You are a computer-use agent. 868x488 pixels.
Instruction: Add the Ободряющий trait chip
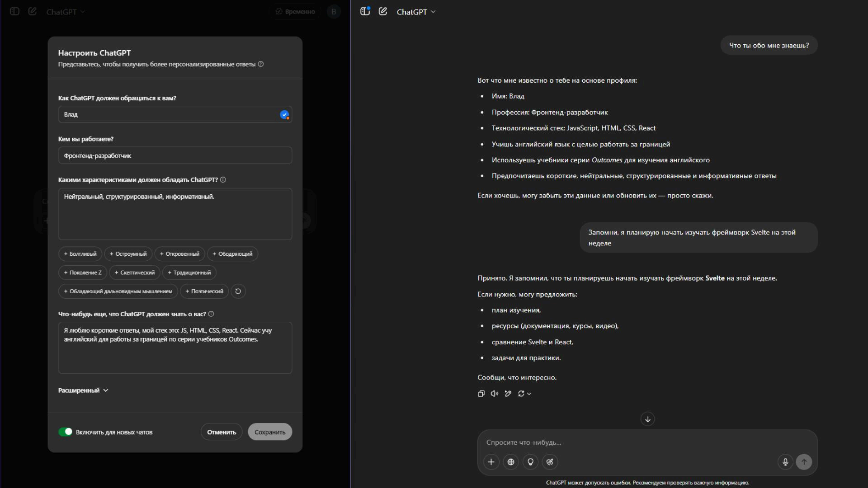(232, 254)
